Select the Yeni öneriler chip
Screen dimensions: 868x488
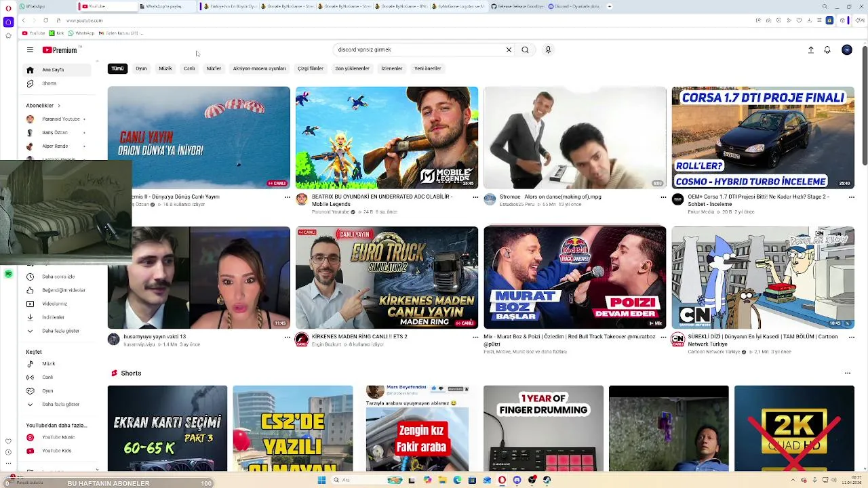coord(428,68)
